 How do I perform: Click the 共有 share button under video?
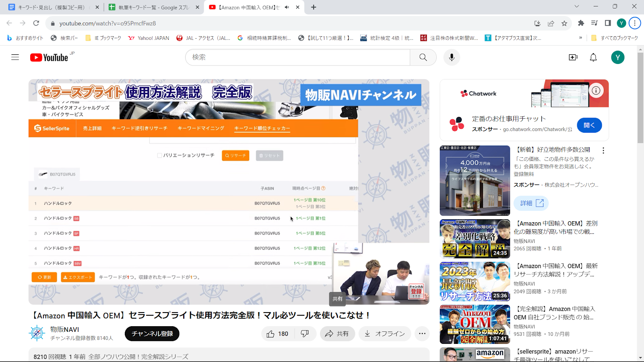337,333
